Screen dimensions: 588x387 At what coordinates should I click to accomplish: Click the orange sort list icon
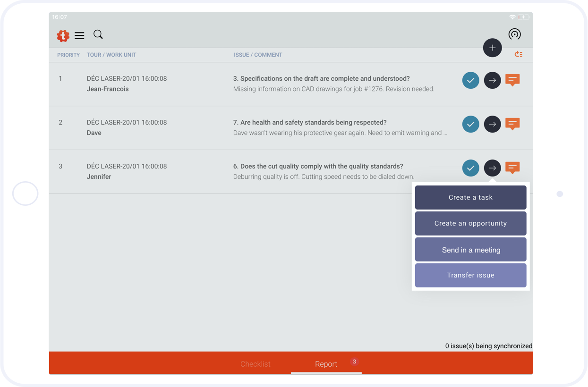tap(519, 54)
